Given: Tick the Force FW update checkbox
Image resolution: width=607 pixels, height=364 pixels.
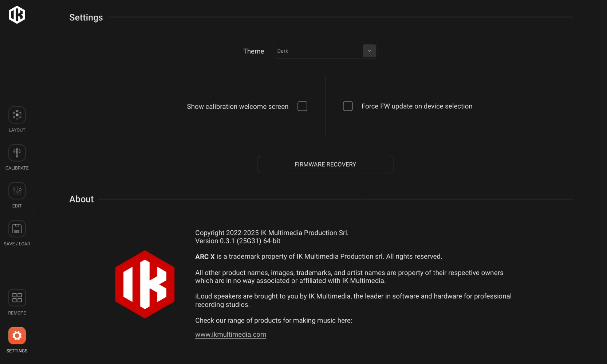Looking at the screenshot, I should coord(348,106).
